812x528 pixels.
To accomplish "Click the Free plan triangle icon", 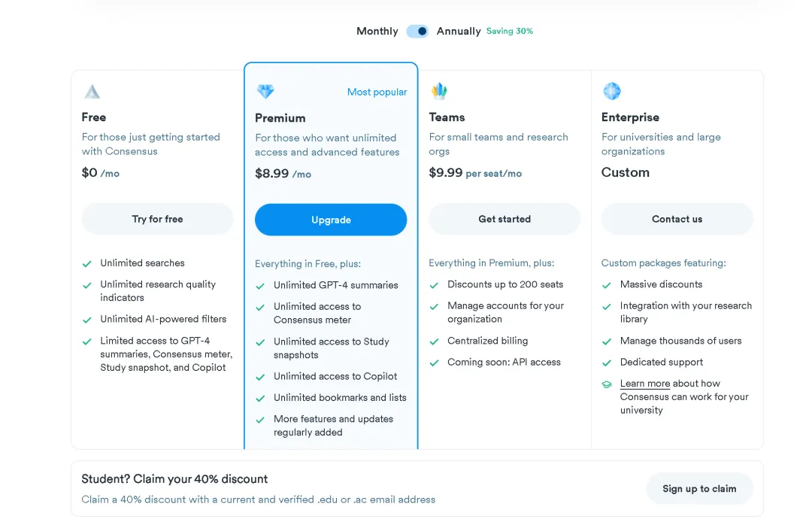I will click(92, 92).
